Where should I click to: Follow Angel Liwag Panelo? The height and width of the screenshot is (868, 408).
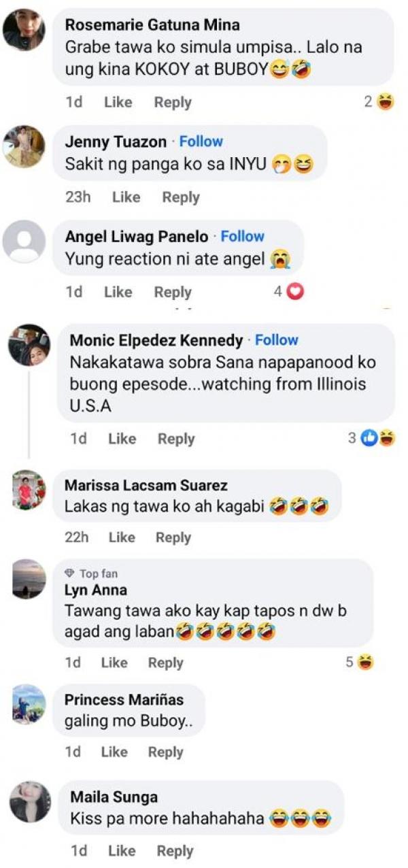point(243,236)
